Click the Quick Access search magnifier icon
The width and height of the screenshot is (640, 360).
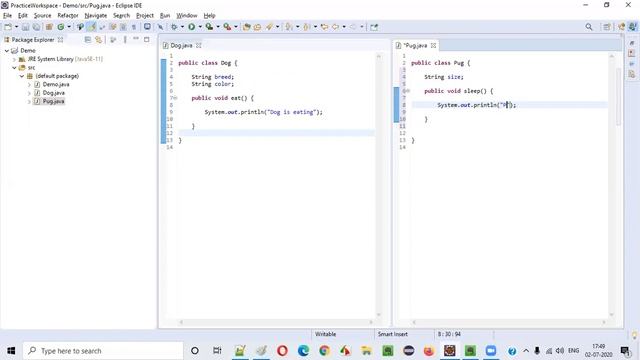(x=589, y=27)
